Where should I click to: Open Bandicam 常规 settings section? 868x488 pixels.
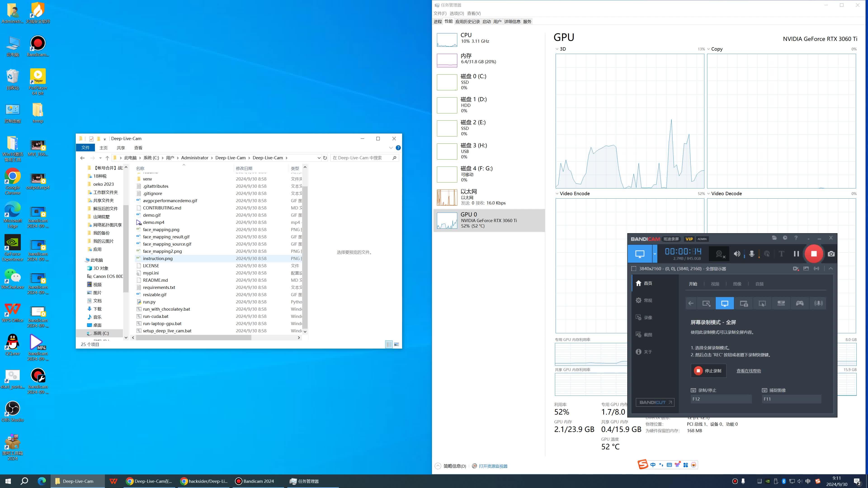click(644, 300)
